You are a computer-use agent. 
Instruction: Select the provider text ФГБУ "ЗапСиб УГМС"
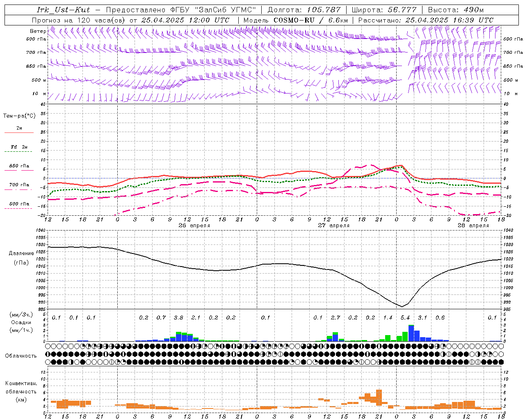(x=213, y=10)
